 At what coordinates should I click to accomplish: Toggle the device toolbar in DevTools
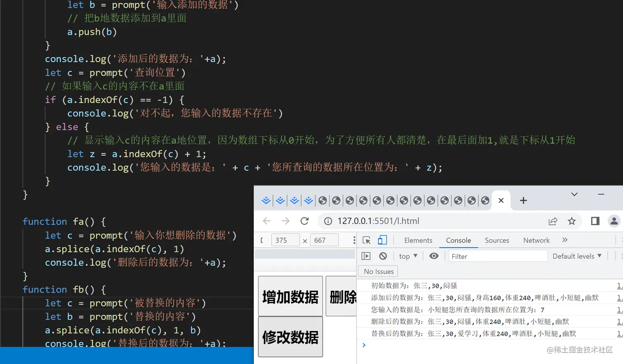(382, 240)
